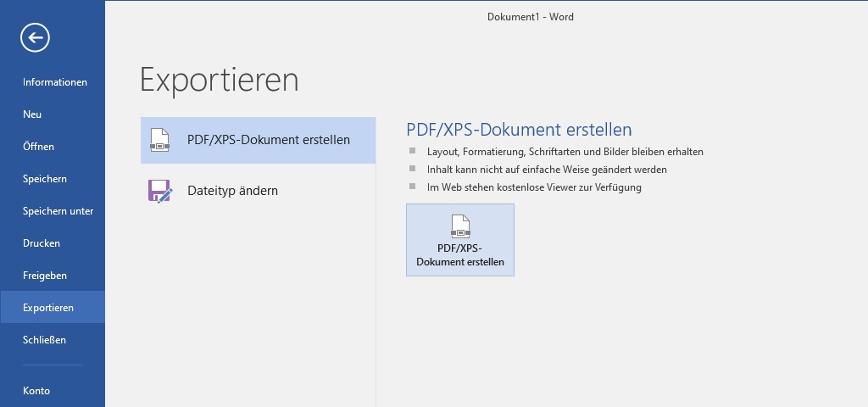Switch to the Dateityp ändern option label
Screen dimensions: 868x407
pyautogui.click(x=232, y=191)
